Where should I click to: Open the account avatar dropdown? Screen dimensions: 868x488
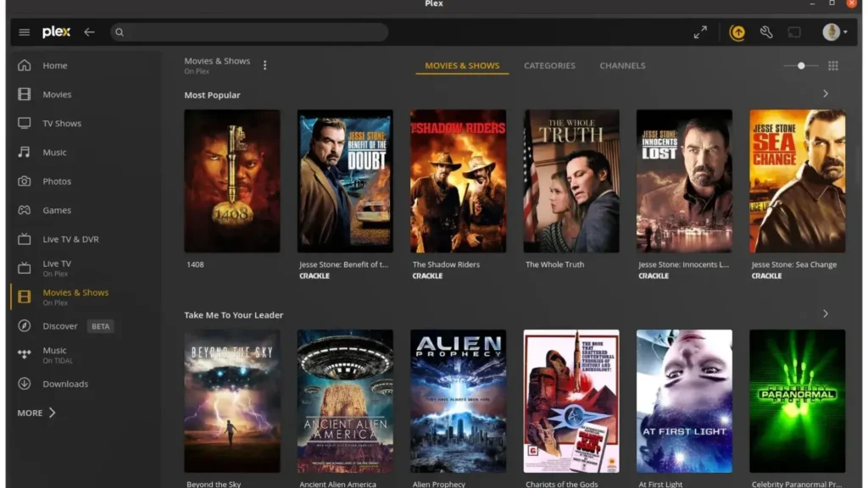(x=832, y=32)
